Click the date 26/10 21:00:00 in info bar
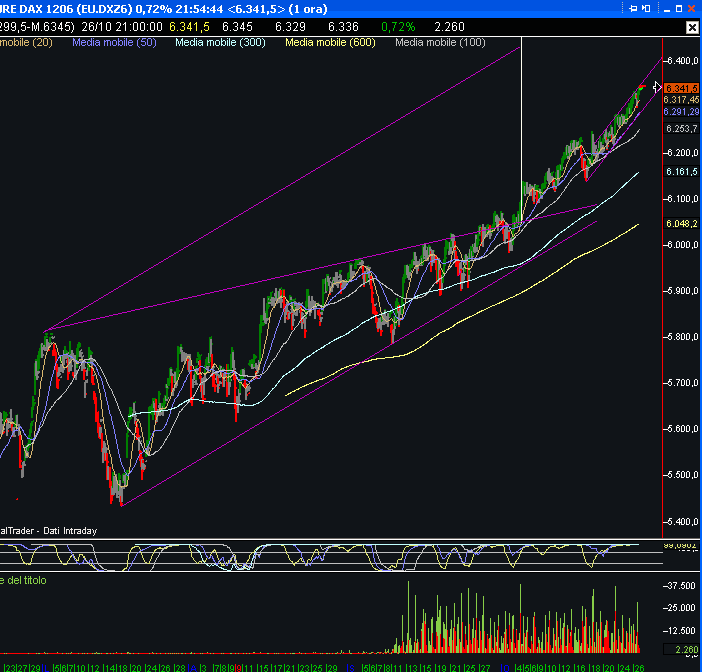Screen dimensions: 702x672 122,27
